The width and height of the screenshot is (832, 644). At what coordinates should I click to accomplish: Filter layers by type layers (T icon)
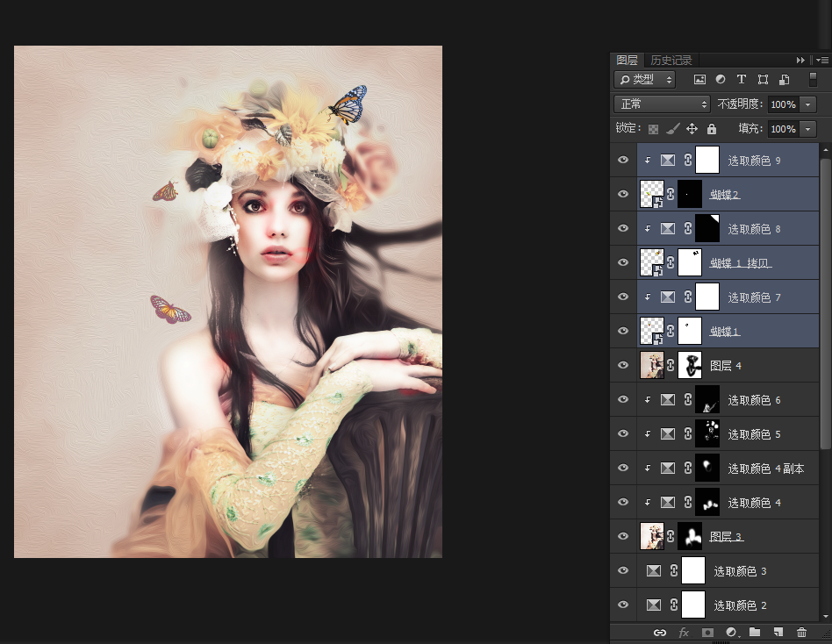click(742, 79)
